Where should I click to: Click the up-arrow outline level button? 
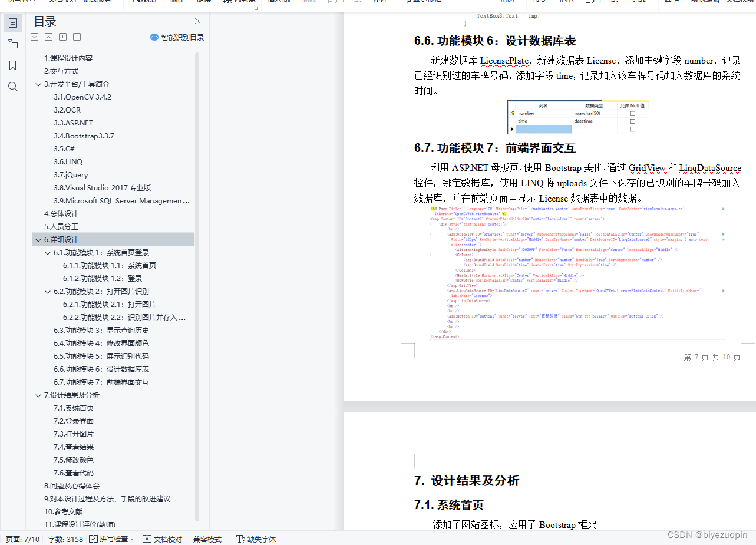[49, 37]
